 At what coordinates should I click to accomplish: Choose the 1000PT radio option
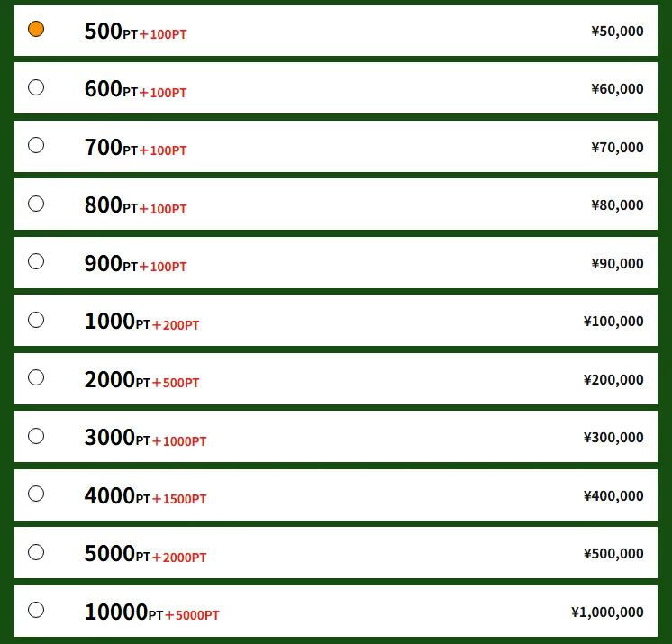(x=36, y=320)
